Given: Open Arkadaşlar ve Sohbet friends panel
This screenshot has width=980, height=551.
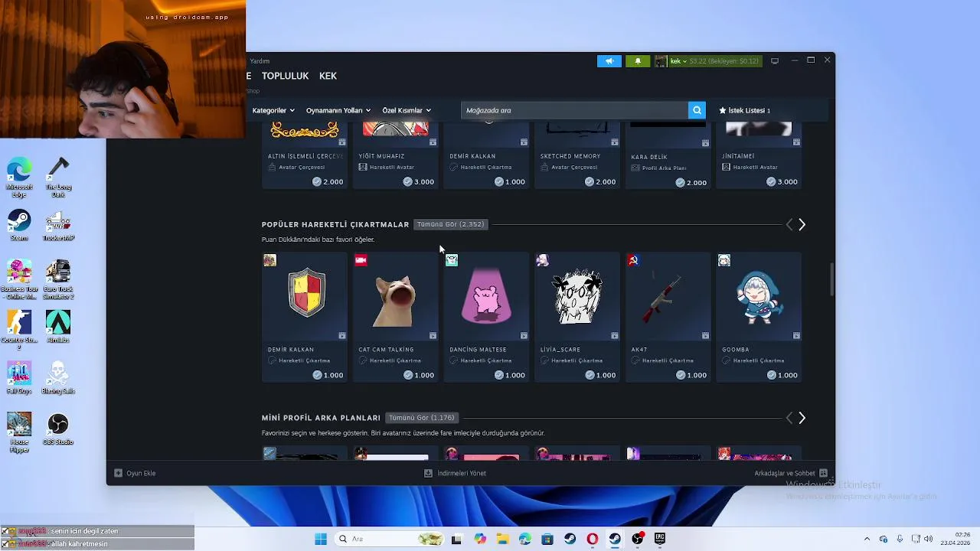Looking at the screenshot, I should (791, 473).
